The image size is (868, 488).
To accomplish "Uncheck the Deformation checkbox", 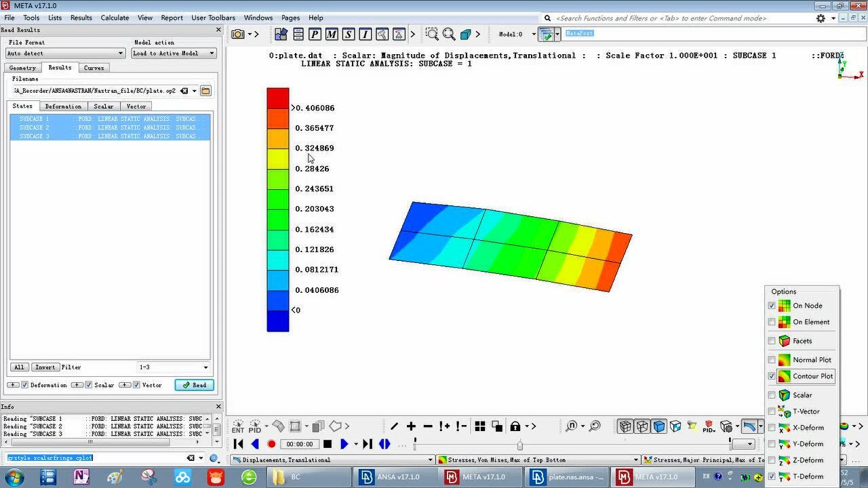I will pyautogui.click(x=25, y=385).
